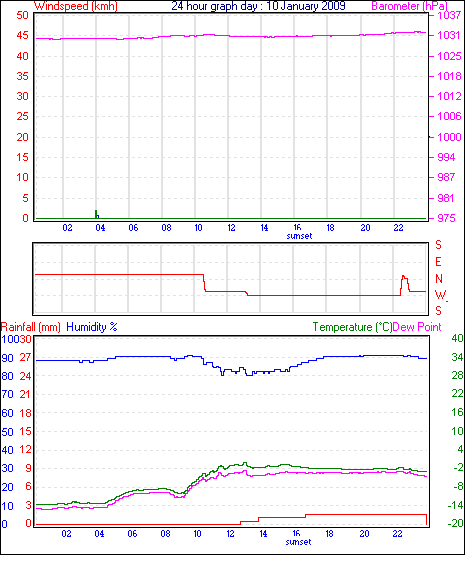This screenshot has width=466, height=566.
Task: Click the bottom S wind direction label
Action: pos(438,311)
